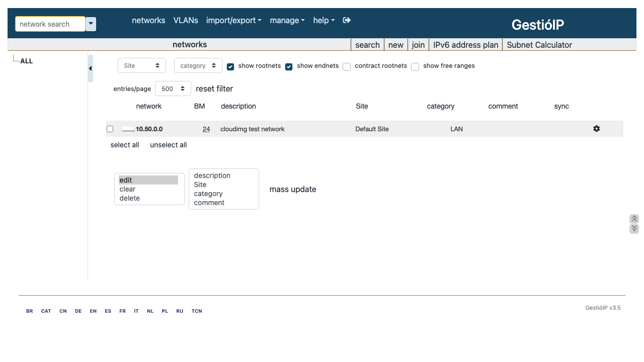
Task: Choose edit in the mass action list
Action: [x=148, y=180]
